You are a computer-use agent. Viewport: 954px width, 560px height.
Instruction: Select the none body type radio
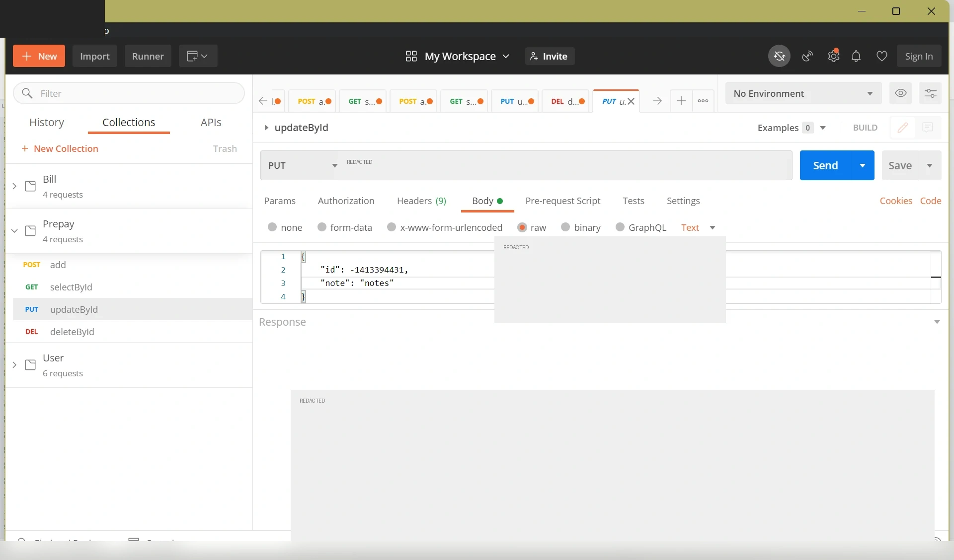(x=272, y=227)
